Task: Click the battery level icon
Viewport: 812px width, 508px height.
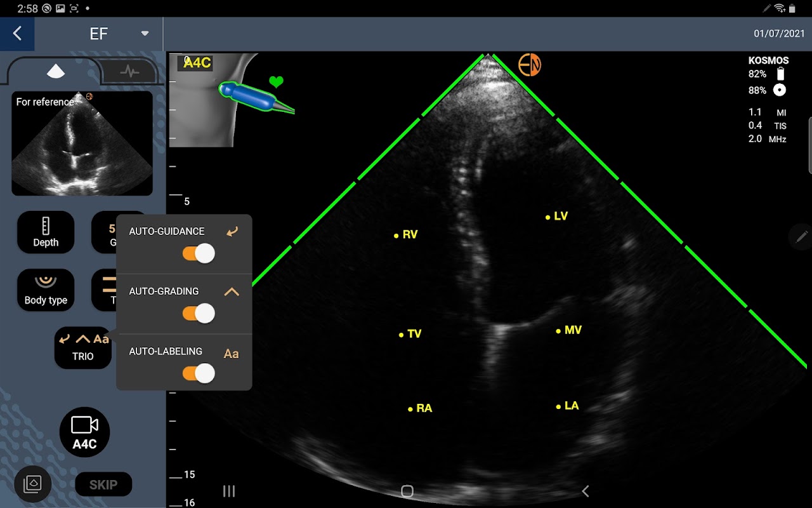Action: (781, 74)
